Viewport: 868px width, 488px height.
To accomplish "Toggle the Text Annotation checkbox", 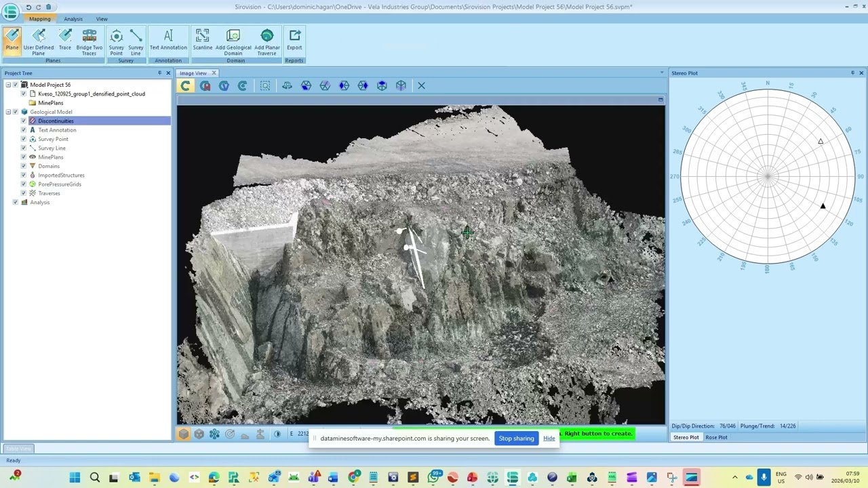I will pos(24,130).
